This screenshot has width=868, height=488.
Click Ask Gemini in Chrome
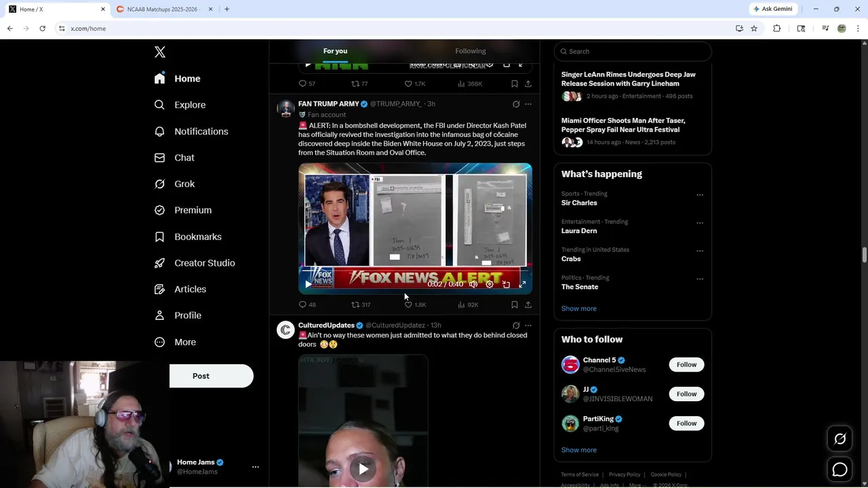[x=772, y=9]
